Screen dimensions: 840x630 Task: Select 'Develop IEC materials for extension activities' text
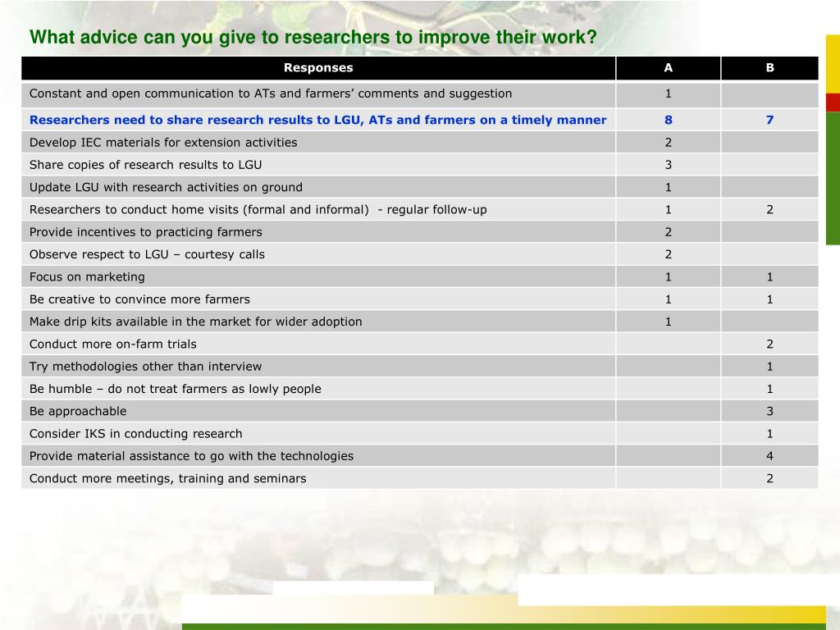tap(163, 143)
